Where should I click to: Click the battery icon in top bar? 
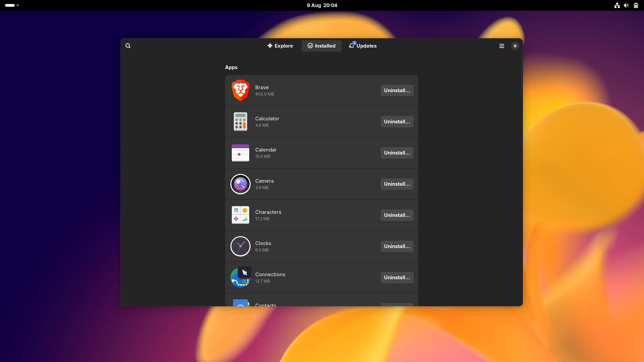point(636,5)
